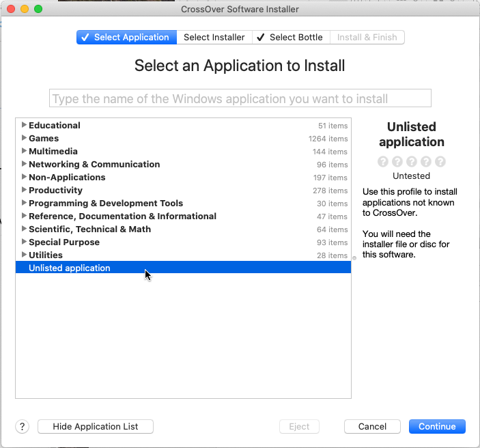Open the Install & Finish tab

click(x=367, y=38)
